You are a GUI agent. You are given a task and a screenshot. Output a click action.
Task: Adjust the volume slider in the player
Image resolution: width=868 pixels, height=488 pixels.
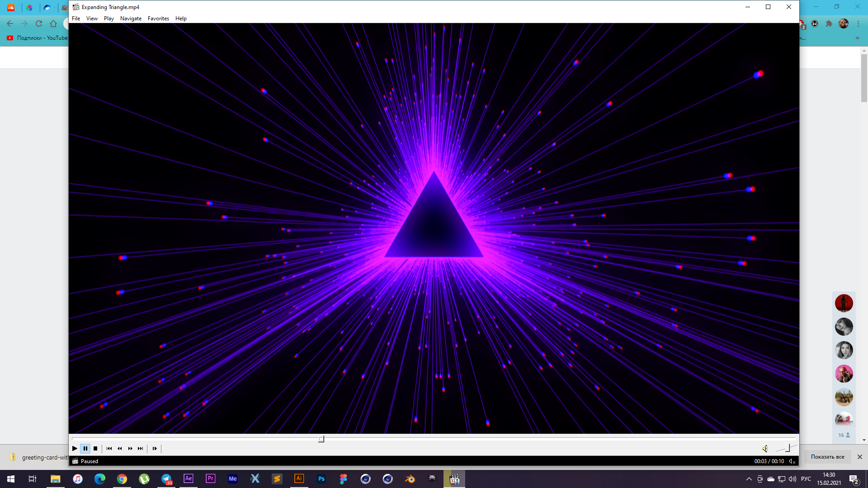786,448
